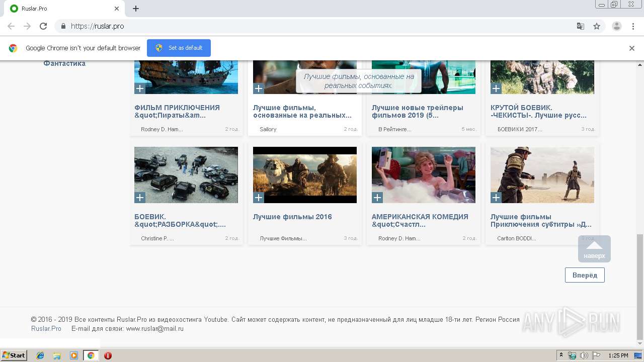Jump to top with the наверх button

(594, 249)
